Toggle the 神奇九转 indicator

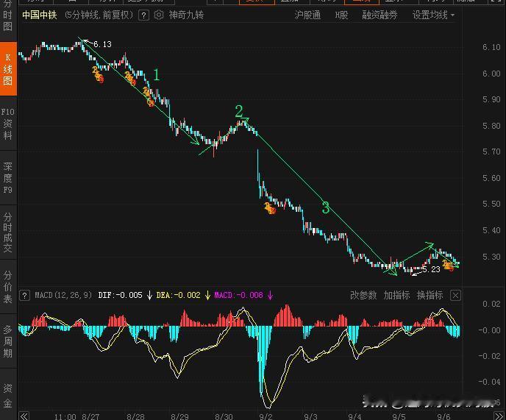tap(186, 15)
